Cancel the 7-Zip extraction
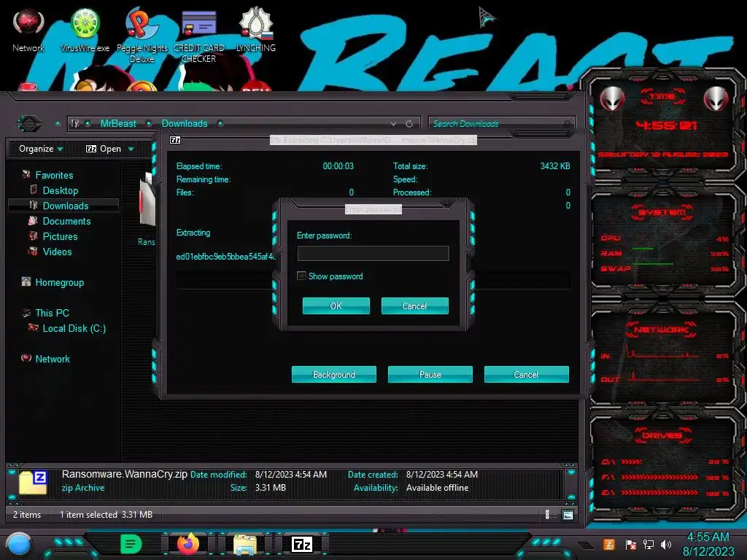747x560 pixels. point(526,374)
